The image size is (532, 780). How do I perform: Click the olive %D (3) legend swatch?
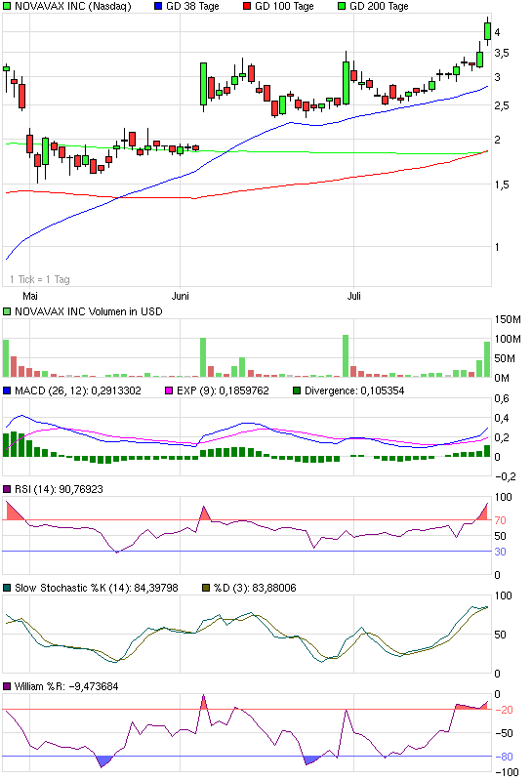click(x=206, y=588)
